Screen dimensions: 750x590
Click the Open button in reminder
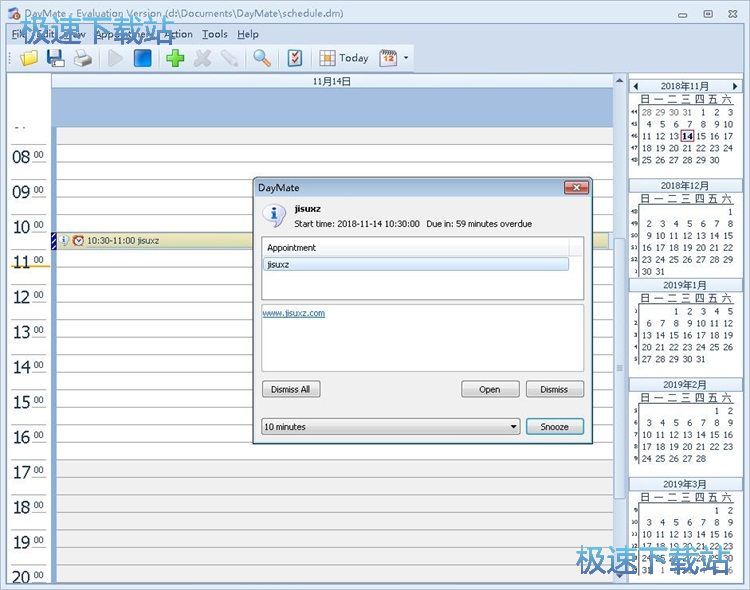coord(490,389)
